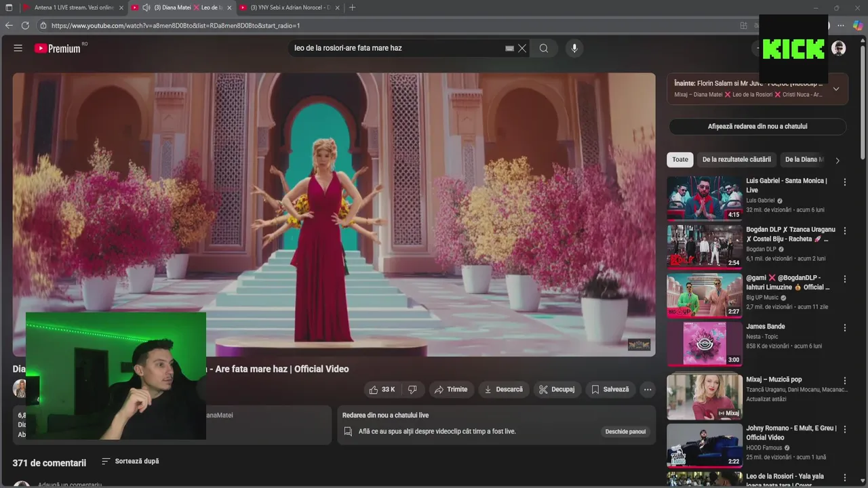The width and height of the screenshot is (868, 488).
Task: Select the De la Diana M chip
Action: tap(804, 160)
